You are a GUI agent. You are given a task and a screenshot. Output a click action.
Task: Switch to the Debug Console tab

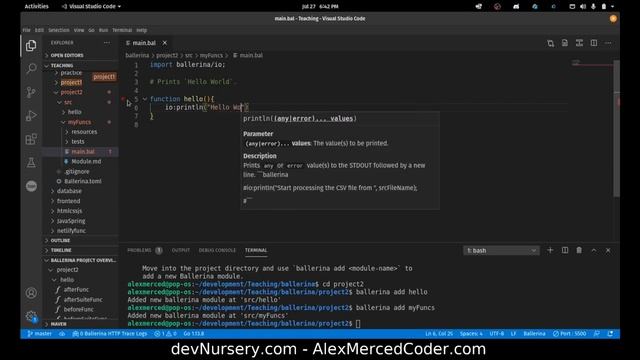tap(217, 250)
